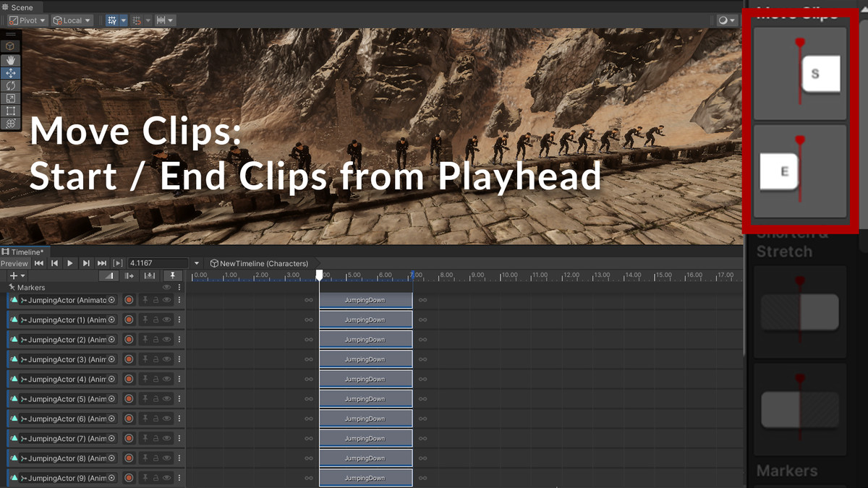Switch to the Timeline tab
Image resolution: width=868 pixels, height=488 pixels.
22,252
